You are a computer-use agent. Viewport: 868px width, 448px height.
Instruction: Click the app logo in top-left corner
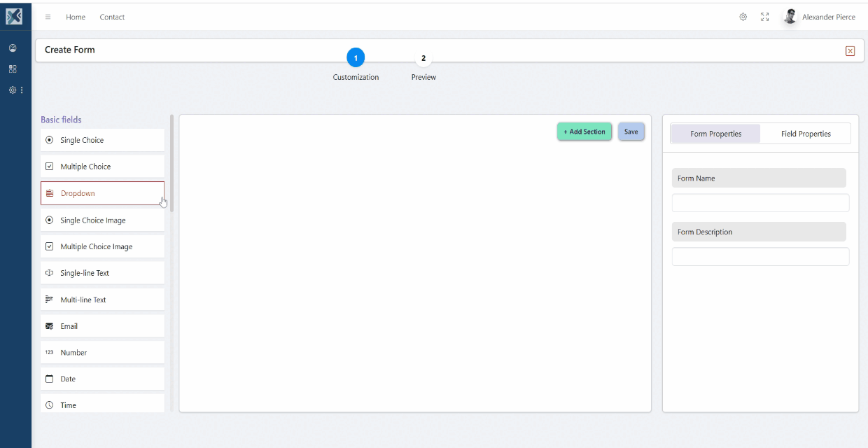click(14, 15)
